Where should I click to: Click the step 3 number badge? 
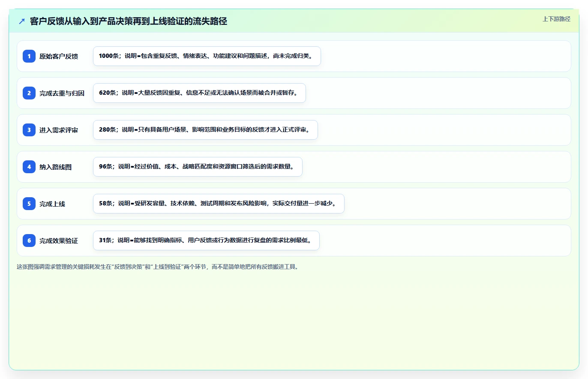[29, 130]
